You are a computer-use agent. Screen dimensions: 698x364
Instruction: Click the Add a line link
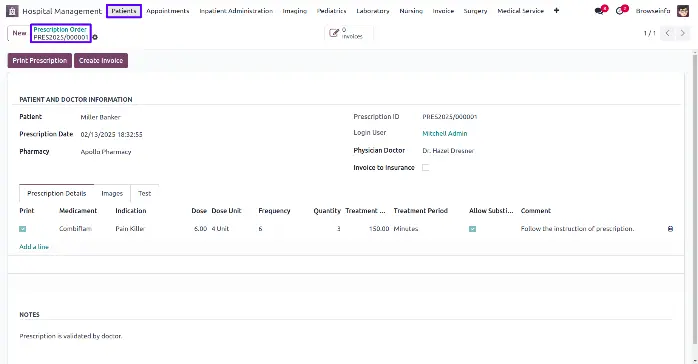[x=34, y=247]
